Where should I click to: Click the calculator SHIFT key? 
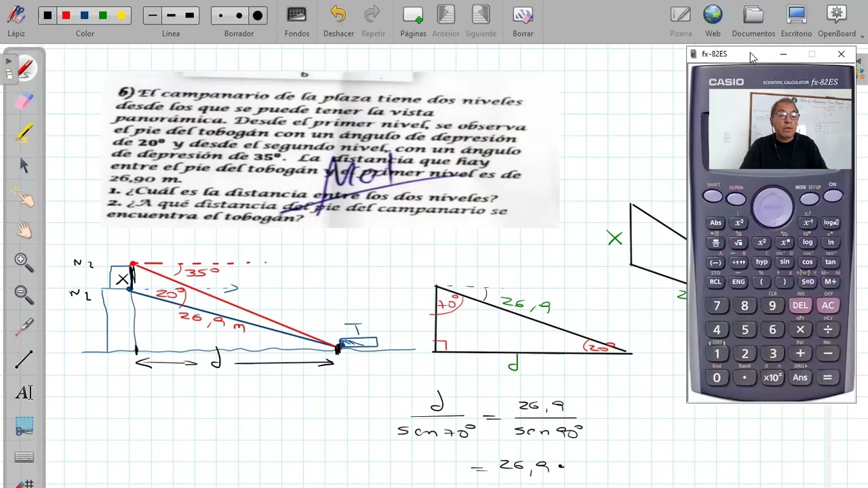click(713, 197)
